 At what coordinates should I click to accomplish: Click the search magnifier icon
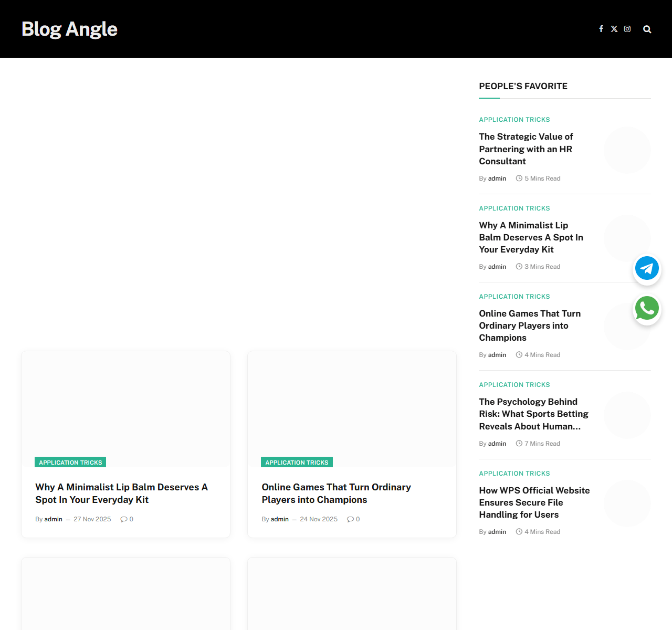click(x=647, y=29)
